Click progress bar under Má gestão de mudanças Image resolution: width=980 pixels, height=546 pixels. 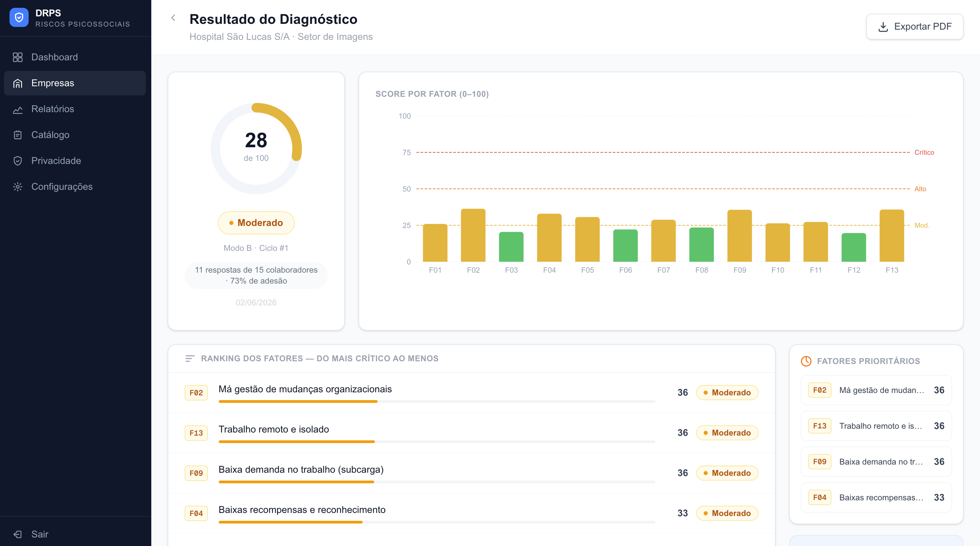pyautogui.click(x=437, y=401)
